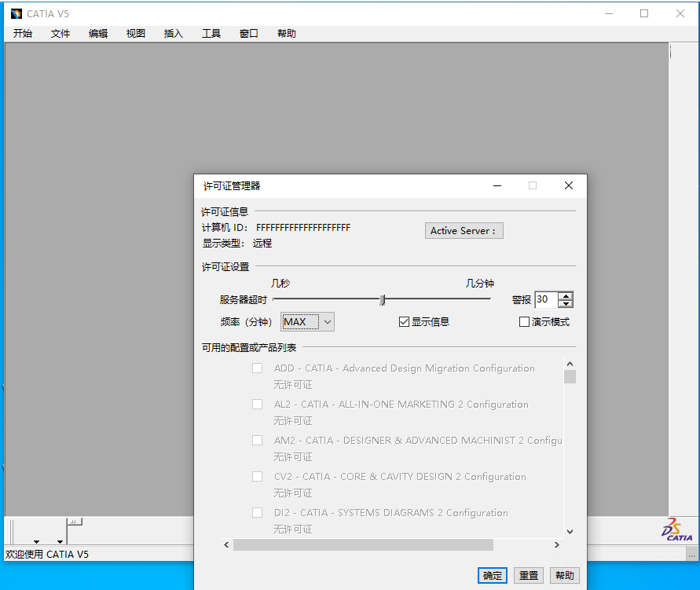Click the CATIA V5 title bar app icon
The width and height of the screenshot is (700, 590).
click(16, 14)
